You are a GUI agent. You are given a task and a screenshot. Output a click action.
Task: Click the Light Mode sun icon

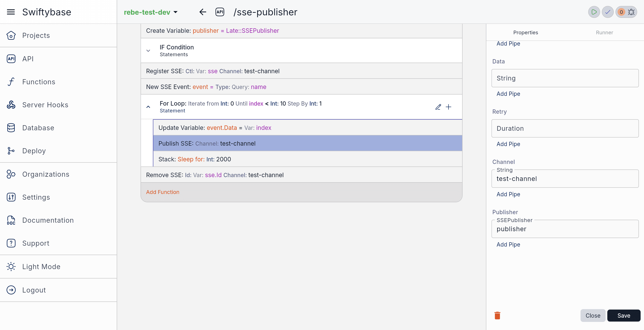coord(11,267)
